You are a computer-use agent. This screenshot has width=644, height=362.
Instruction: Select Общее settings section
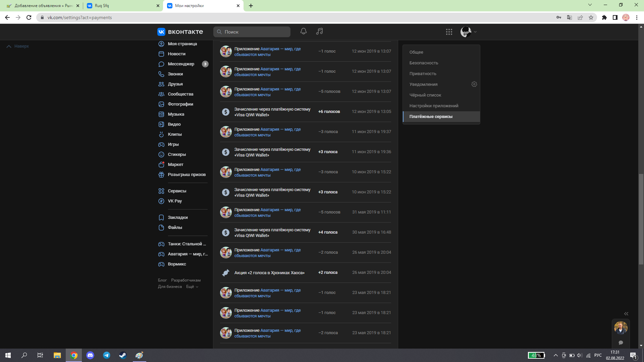pyautogui.click(x=441, y=52)
